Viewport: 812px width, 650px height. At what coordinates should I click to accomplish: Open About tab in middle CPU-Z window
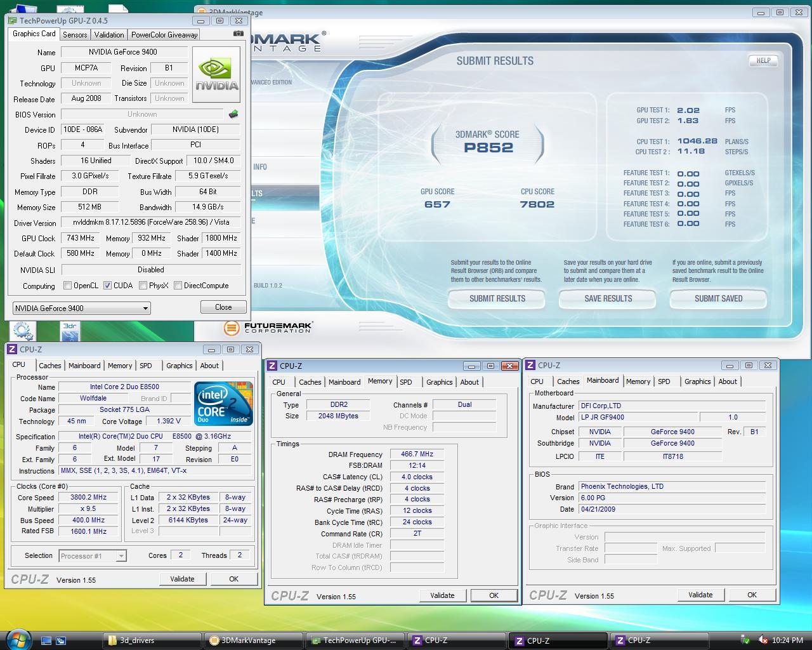469,382
